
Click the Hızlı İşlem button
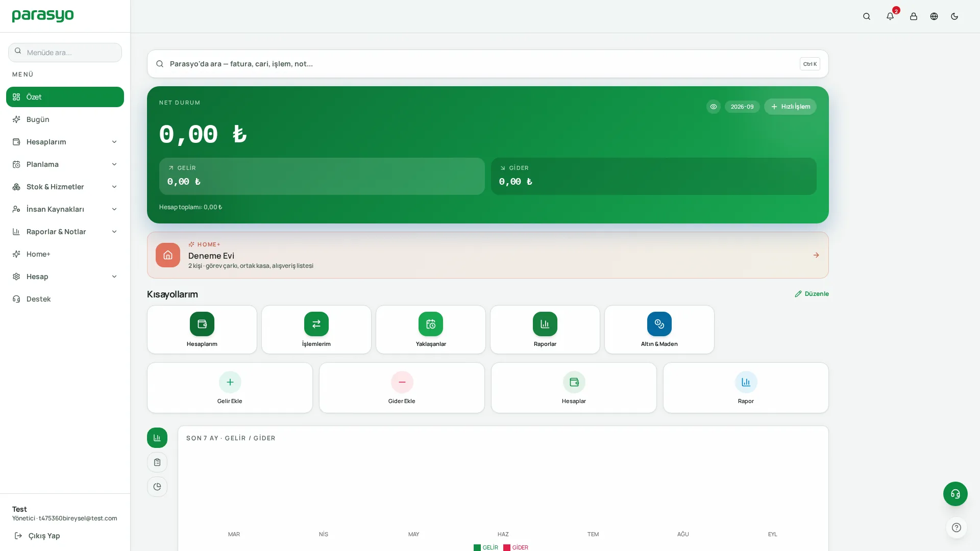pyautogui.click(x=790, y=107)
